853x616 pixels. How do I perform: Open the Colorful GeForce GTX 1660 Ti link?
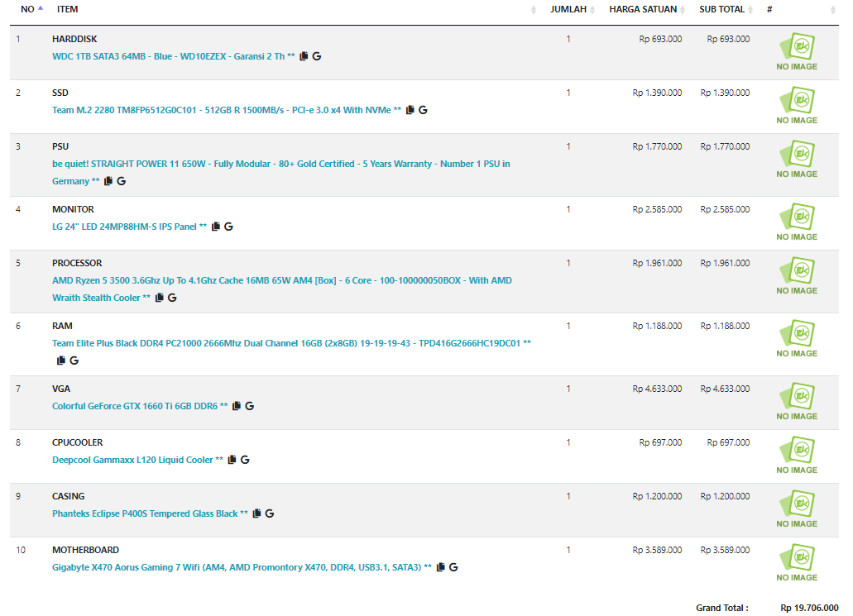pyautogui.click(x=140, y=406)
